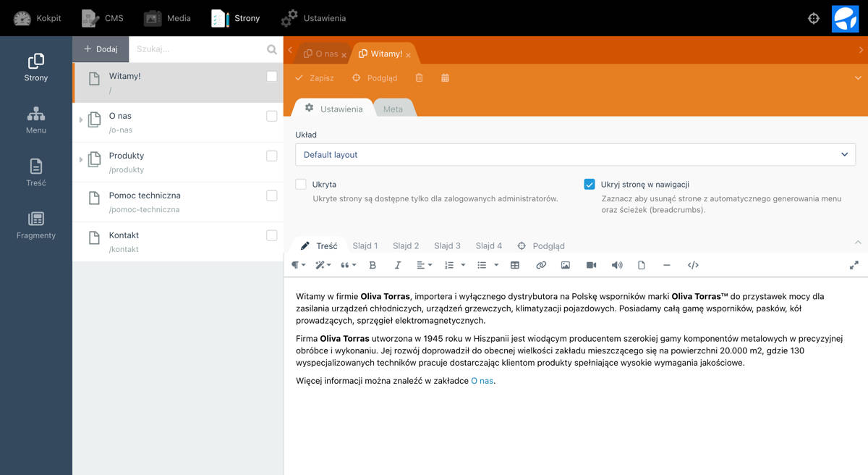Open the text alignment dropdown
The height and width of the screenshot is (475, 868).
pyautogui.click(x=425, y=266)
